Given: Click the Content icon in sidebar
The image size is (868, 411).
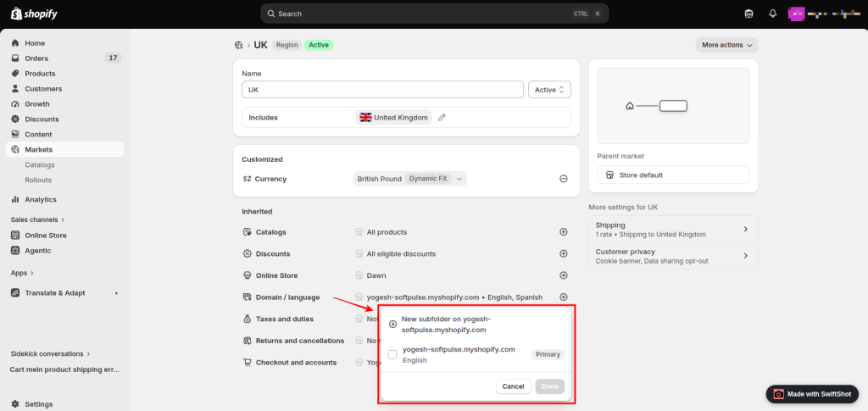Looking at the screenshot, I should point(15,134).
